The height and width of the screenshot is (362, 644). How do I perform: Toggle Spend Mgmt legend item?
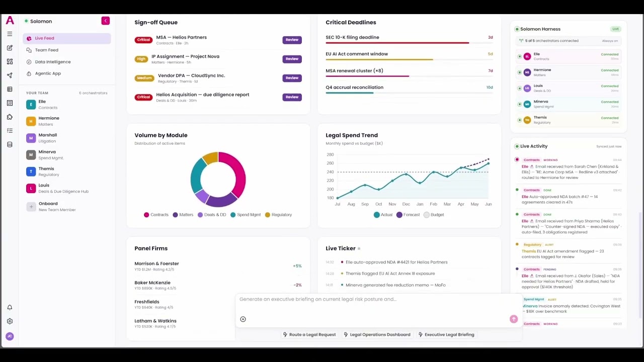point(246,215)
